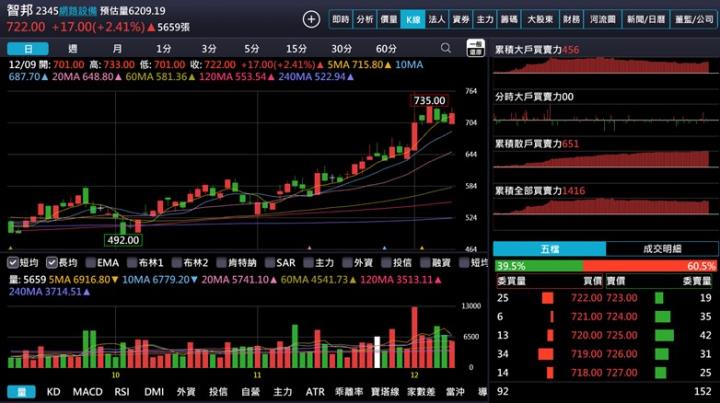The width and height of the screenshot is (720, 403).
Task: Open the 籌碼 top tab
Action: tap(509, 19)
